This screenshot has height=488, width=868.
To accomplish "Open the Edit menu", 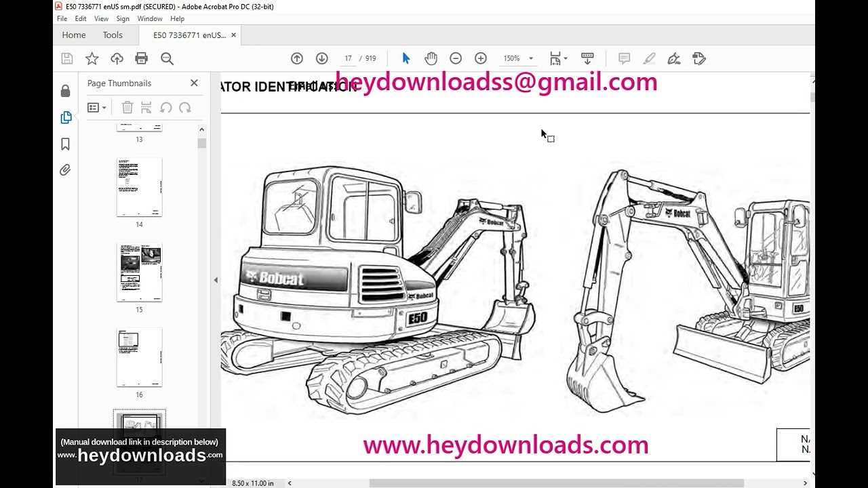I will [81, 19].
